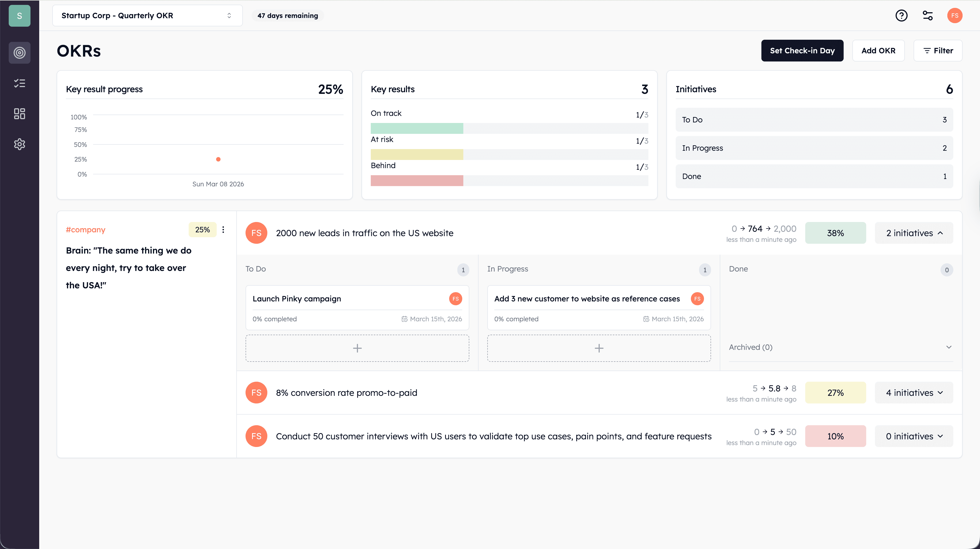The image size is (980, 549).
Task: Click the help question mark icon
Action: tap(901, 16)
